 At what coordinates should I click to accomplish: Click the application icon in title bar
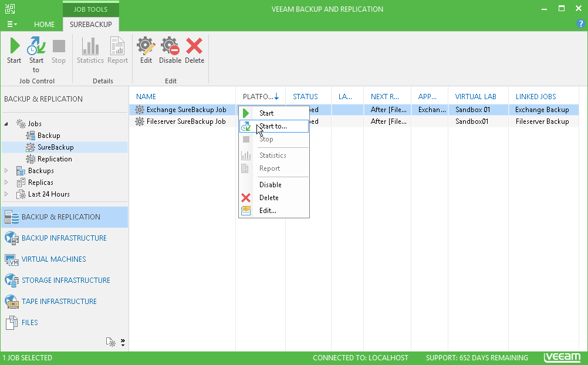(x=10, y=9)
